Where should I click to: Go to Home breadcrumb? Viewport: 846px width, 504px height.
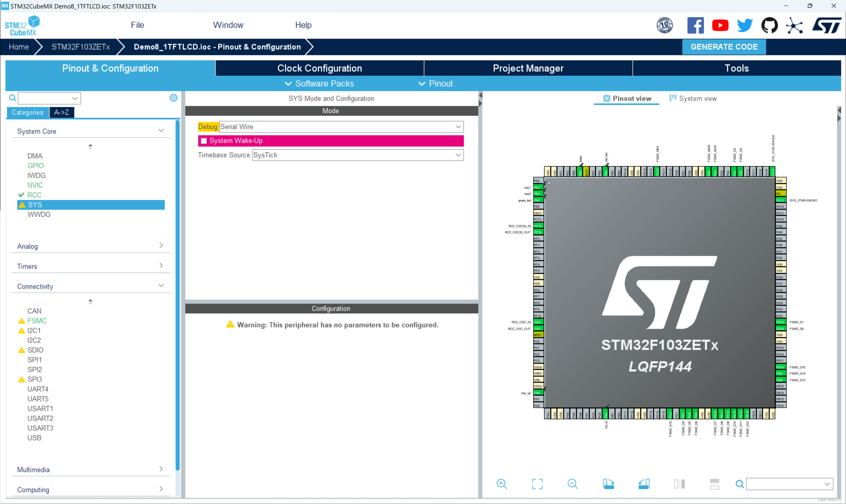click(x=19, y=47)
